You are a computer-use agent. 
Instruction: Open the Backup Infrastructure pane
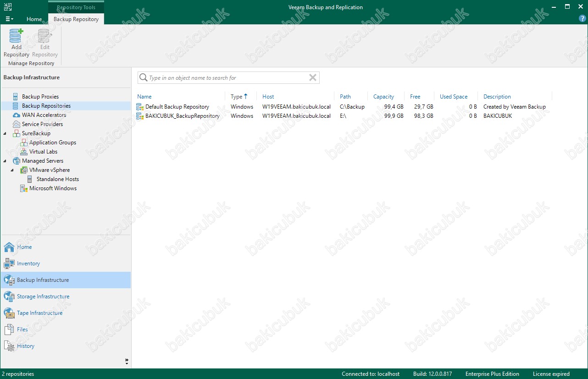(x=66, y=280)
